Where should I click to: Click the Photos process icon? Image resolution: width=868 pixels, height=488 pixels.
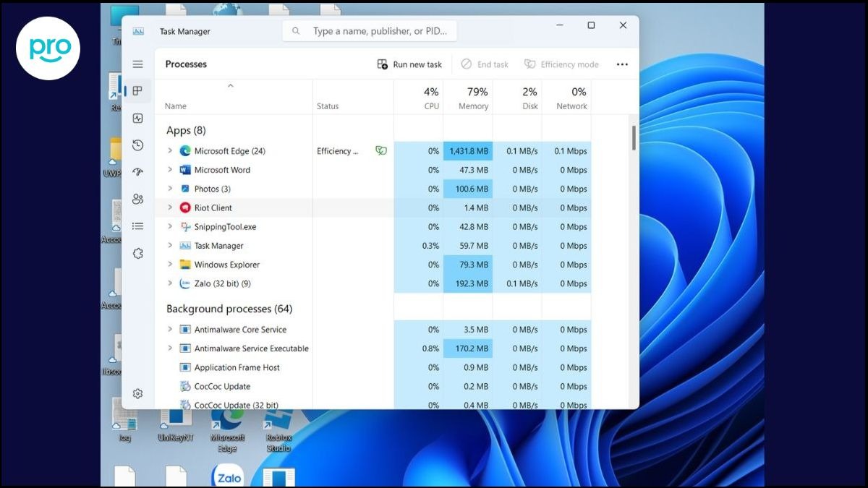tap(185, 189)
